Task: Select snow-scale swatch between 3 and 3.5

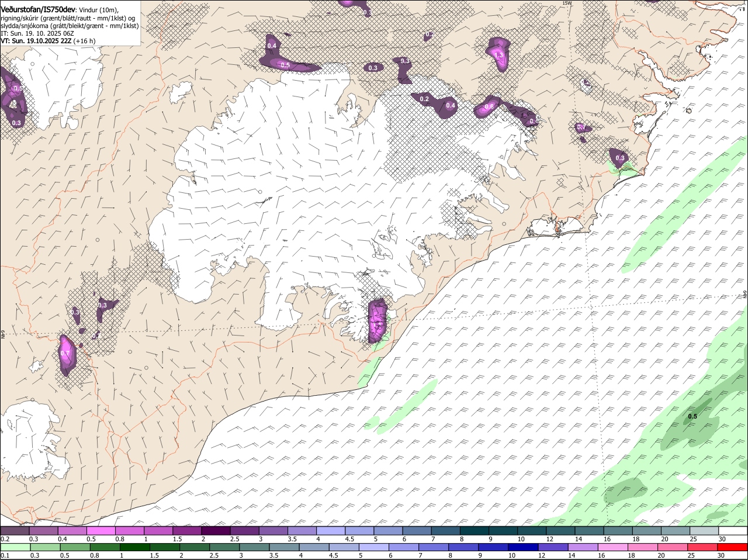Action: 273,531
